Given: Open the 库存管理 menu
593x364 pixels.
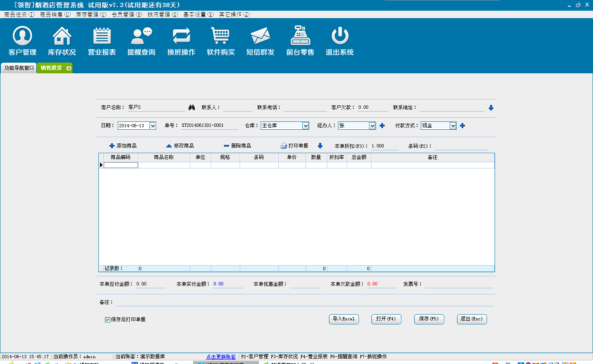Looking at the screenshot, I should 91,14.
